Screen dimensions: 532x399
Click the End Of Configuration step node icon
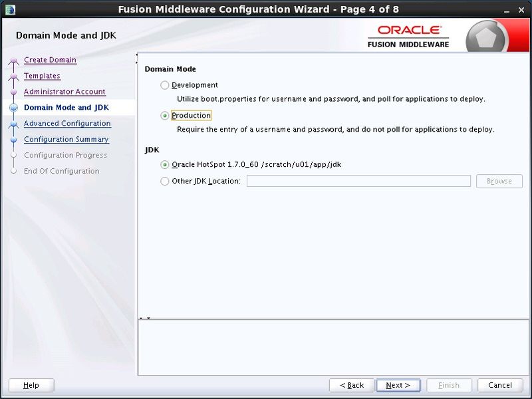tap(13, 171)
